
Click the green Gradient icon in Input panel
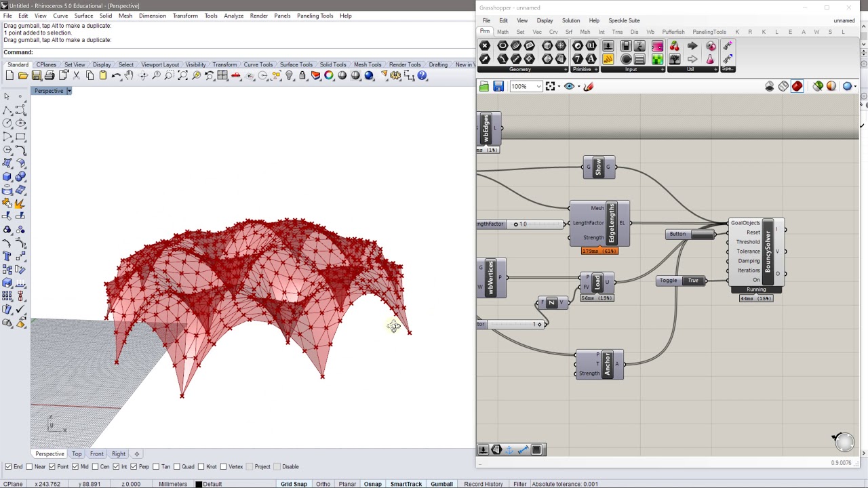point(657,60)
